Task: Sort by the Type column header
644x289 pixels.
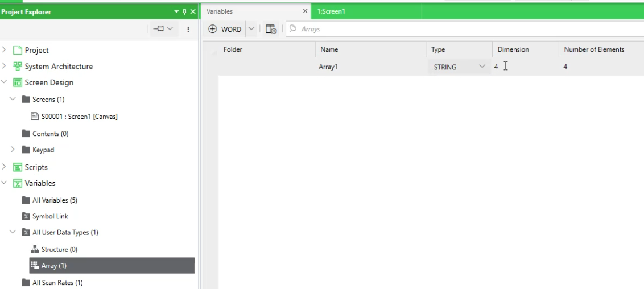Action: [x=460, y=49]
